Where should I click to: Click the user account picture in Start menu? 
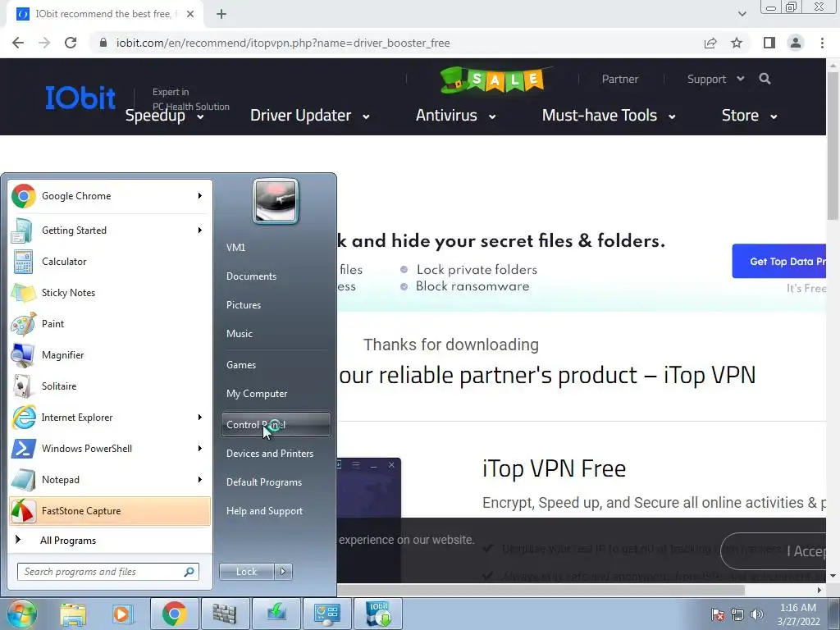[276, 201]
